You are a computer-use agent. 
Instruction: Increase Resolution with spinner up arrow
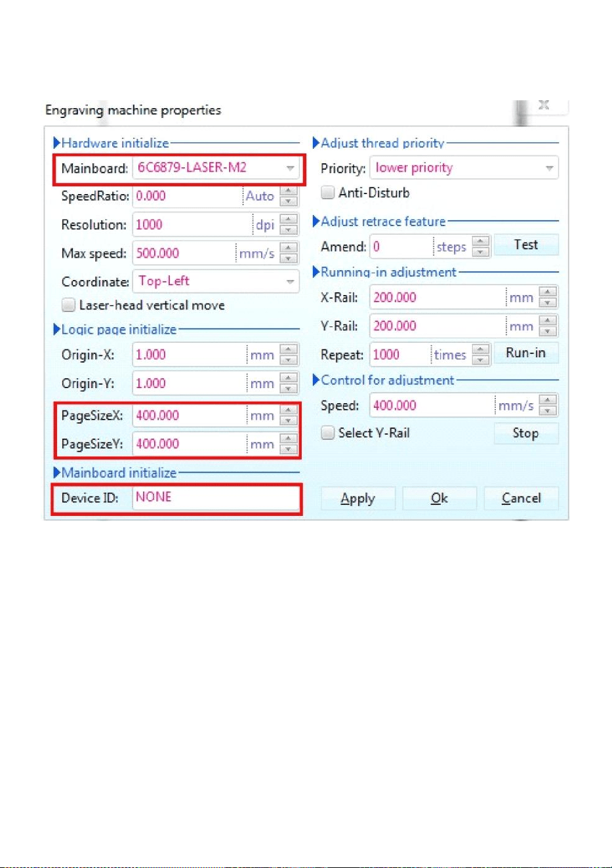click(x=289, y=220)
